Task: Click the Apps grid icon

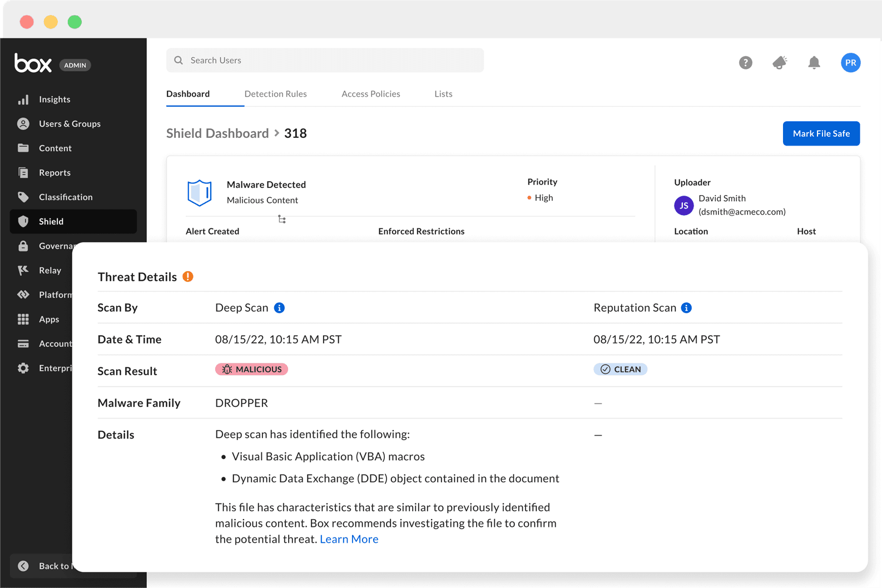Action: click(23, 319)
